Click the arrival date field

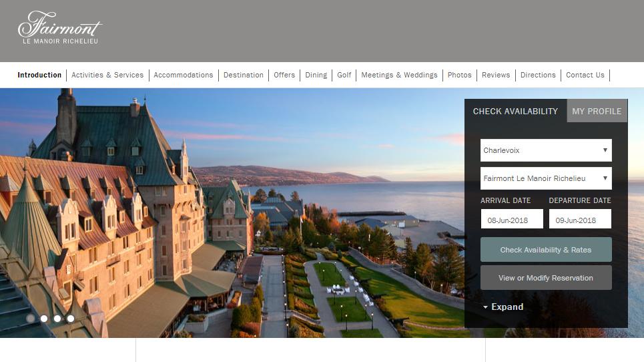pyautogui.click(x=512, y=220)
